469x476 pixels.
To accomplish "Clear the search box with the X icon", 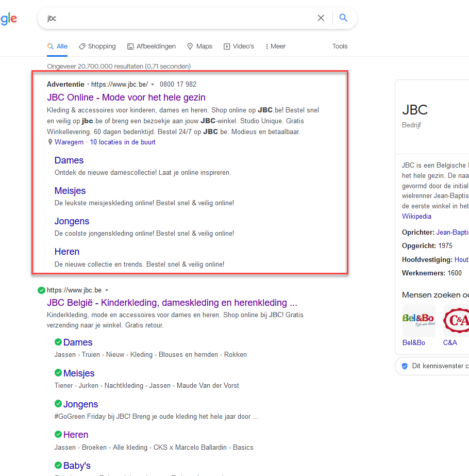I will [x=321, y=18].
